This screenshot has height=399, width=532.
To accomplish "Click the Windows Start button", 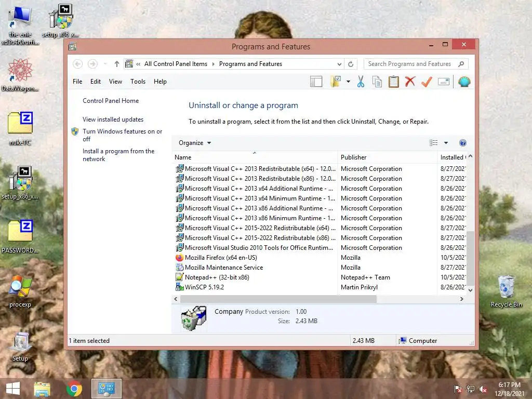I will point(13,389).
